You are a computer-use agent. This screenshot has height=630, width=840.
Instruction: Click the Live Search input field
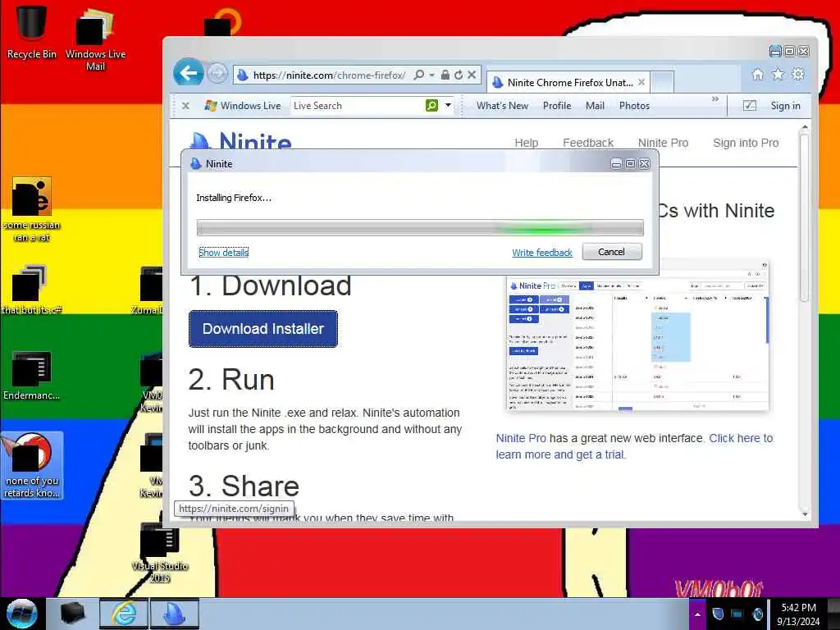tap(357, 106)
